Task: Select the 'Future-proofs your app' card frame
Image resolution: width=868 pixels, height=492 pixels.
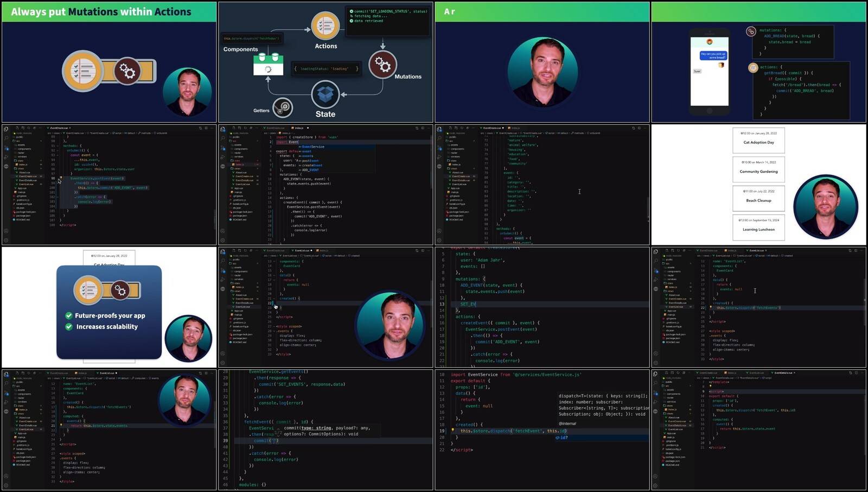Action: (109, 307)
